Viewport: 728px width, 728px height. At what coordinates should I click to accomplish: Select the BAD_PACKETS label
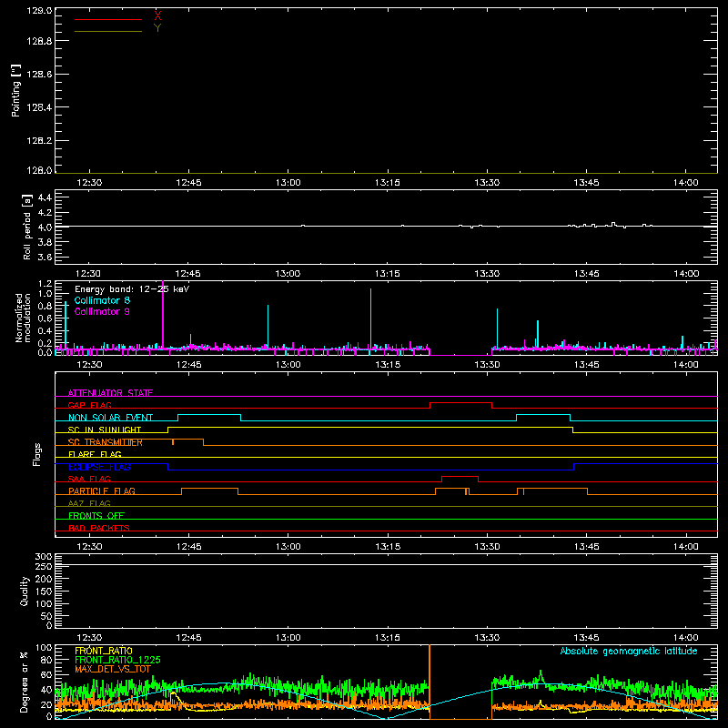coord(99,528)
